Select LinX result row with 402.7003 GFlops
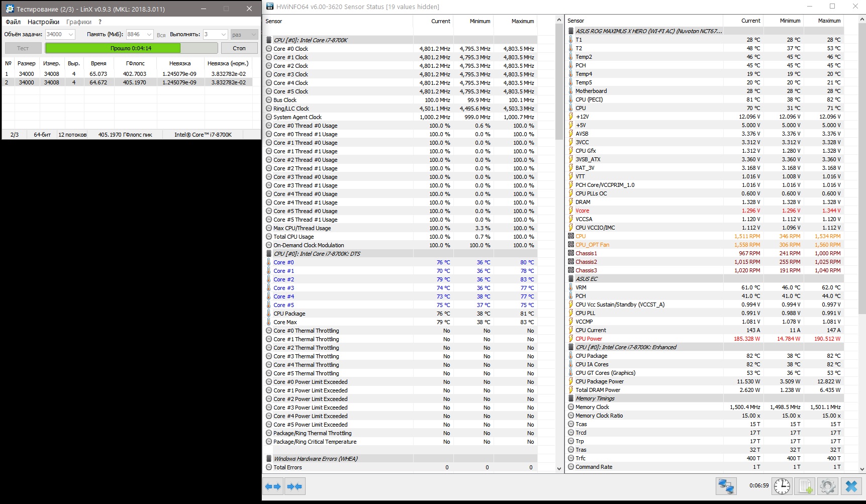 pyautogui.click(x=128, y=74)
